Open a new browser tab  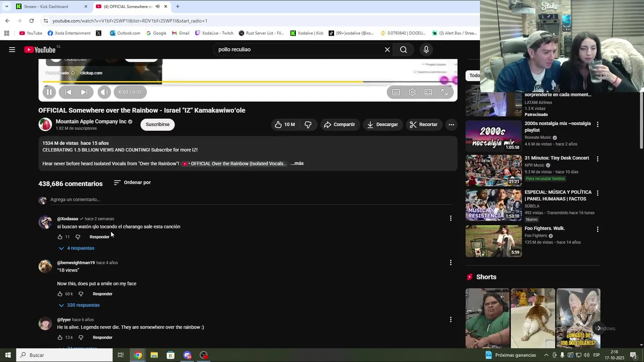[x=178, y=7]
